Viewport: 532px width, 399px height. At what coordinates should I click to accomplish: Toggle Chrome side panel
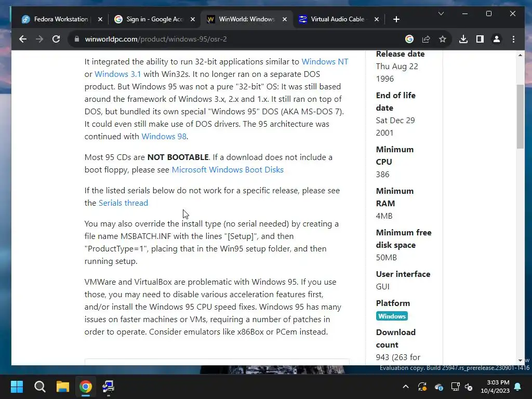click(x=480, y=39)
